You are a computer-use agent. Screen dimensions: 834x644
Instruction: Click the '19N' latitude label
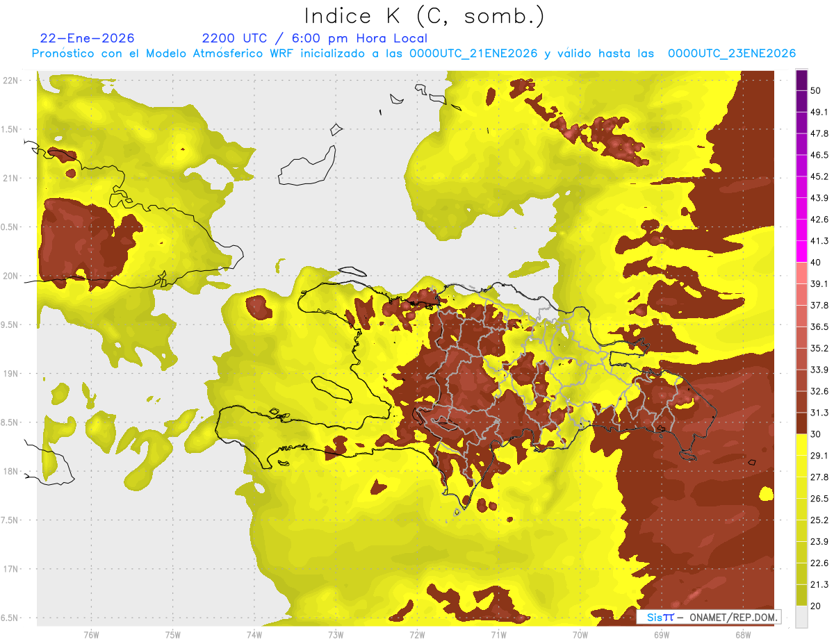pos(10,373)
